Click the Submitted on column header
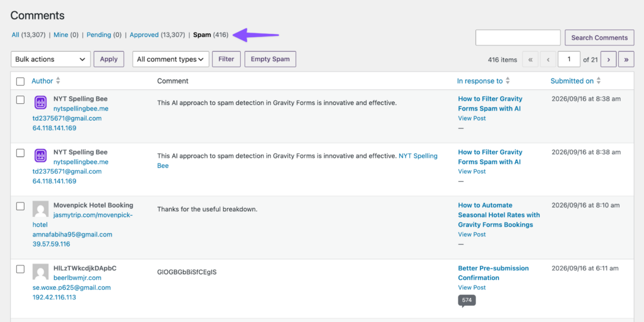 [572, 81]
